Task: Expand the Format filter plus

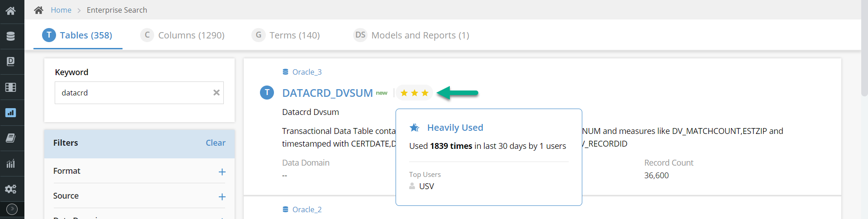Action: pos(222,172)
